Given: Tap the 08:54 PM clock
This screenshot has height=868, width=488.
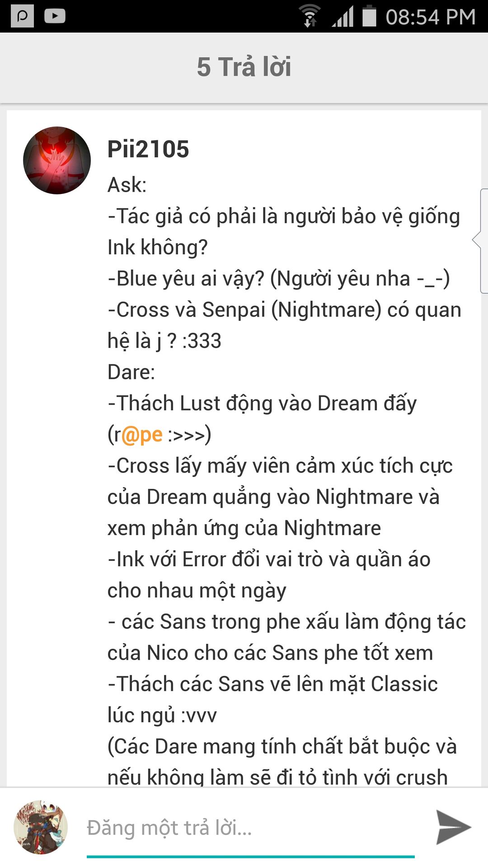Looking at the screenshot, I should click(x=431, y=17).
